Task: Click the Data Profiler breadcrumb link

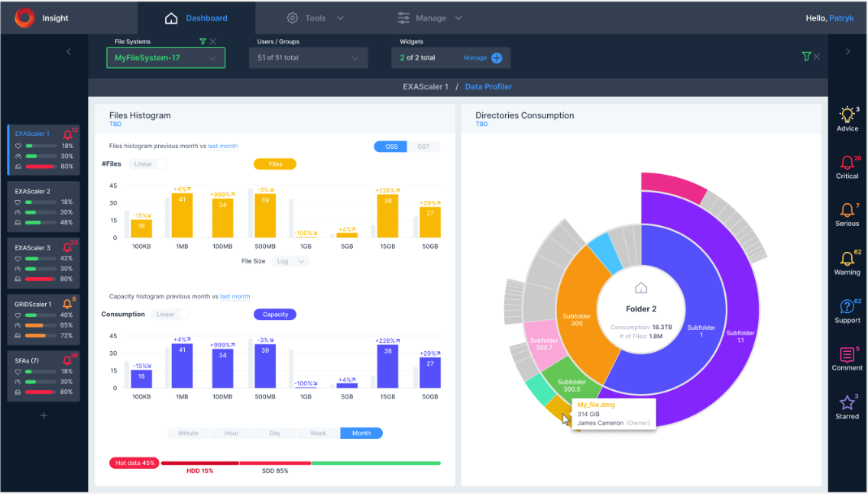Action: 488,87
